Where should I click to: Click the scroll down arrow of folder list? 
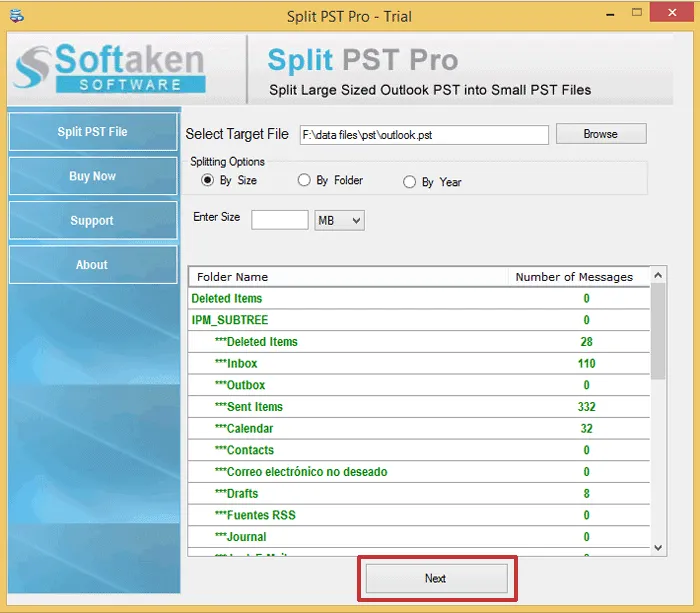pyautogui.click(x=658, y=547)
